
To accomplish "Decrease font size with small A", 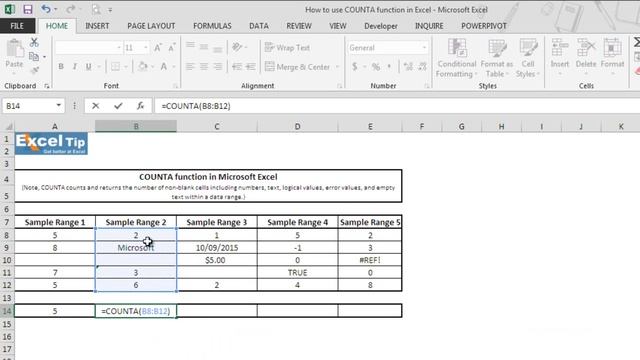I will click(171, 48).
